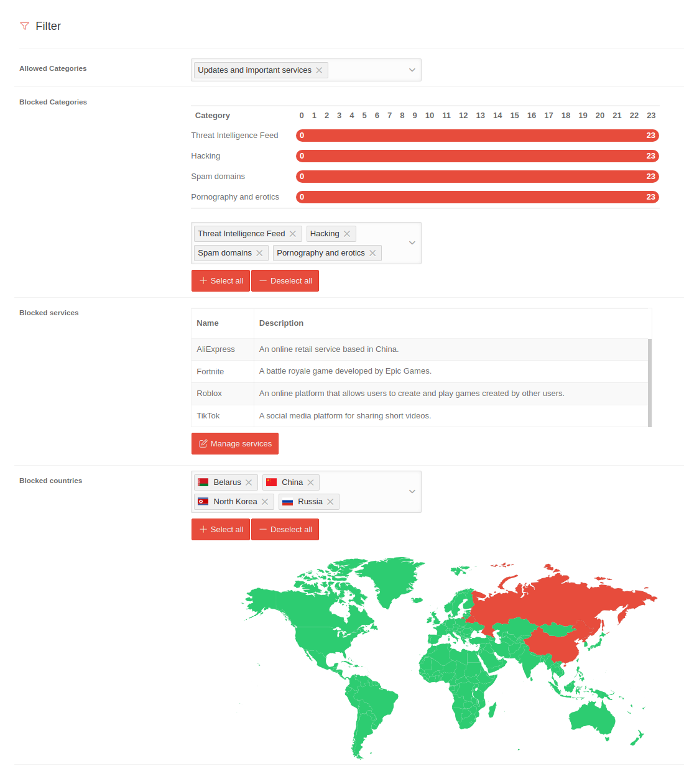Remove Russia from blocked countries

tap(330, 502)
